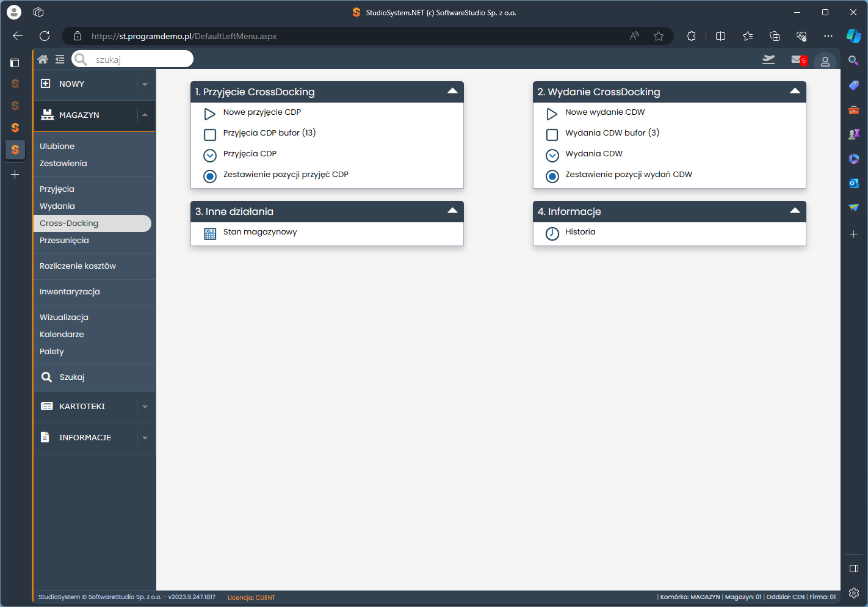
Task: Open the Wydania CDW bufor (3) link
Action: pyautogui.click(x=612, y=133)
